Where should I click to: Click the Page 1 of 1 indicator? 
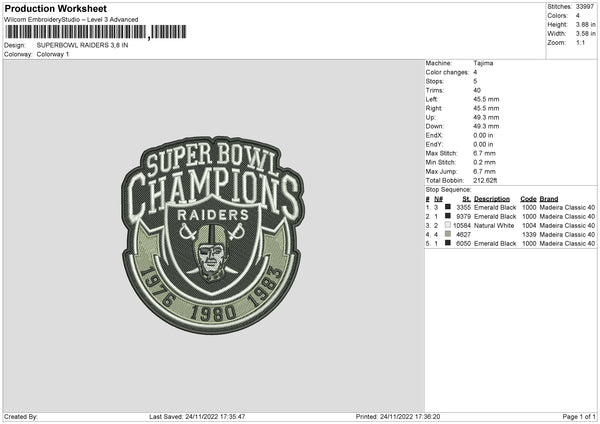[x=579, y=417]
